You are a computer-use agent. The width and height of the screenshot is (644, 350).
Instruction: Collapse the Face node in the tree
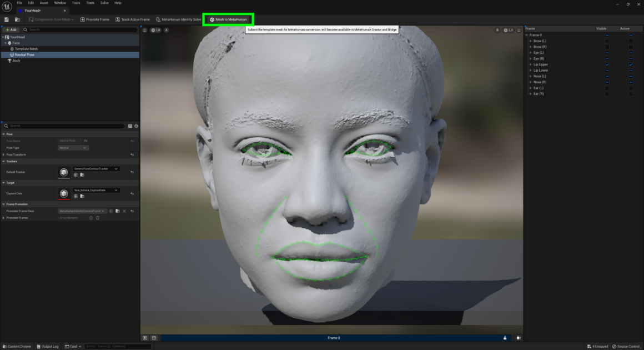click(x=6, y=43)
